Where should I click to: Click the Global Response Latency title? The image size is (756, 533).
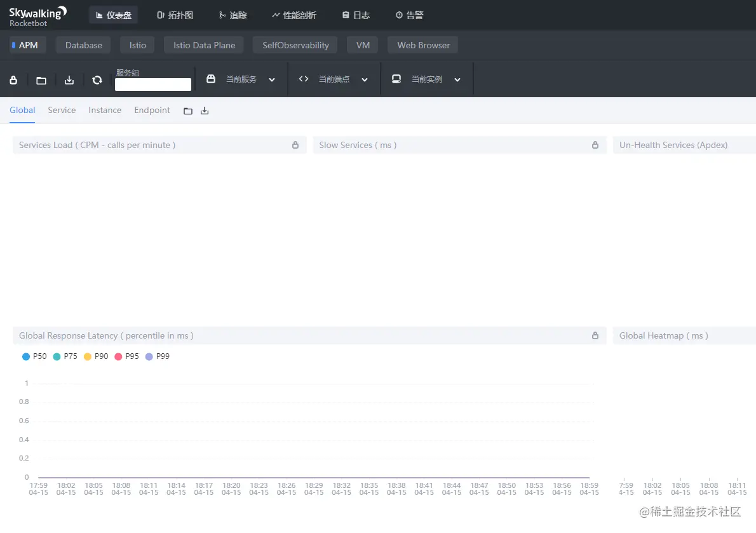[x=106, y=335]
